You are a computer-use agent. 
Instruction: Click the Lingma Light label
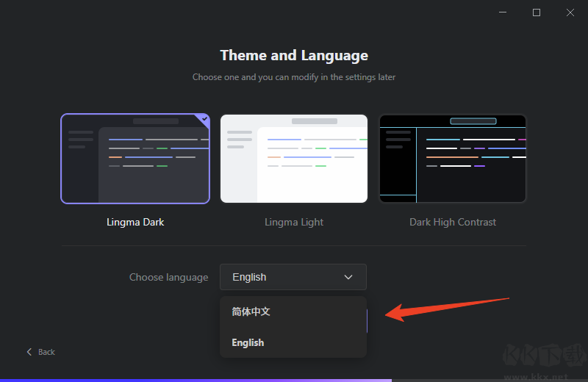[294, 223]
